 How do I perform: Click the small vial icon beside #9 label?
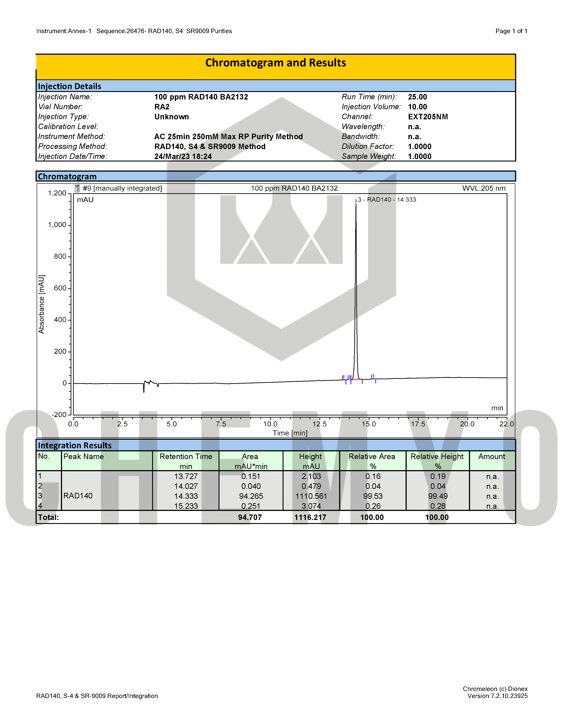tap(77, 188)
